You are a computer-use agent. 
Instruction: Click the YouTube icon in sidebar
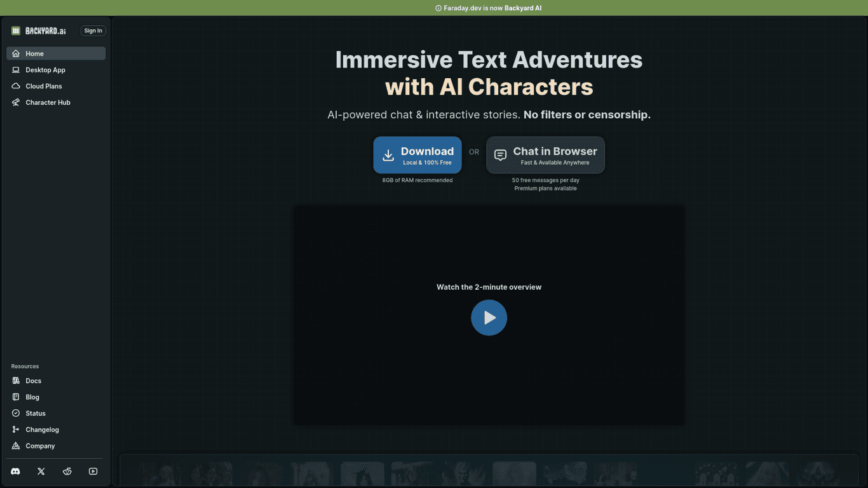93,471
